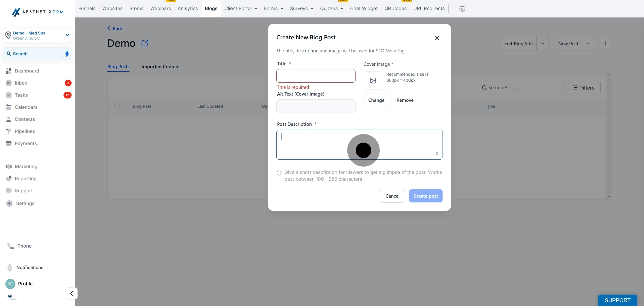Expand the Edit Blog Site dropdown arrow
644x306 pixels.
coord(542,43)
